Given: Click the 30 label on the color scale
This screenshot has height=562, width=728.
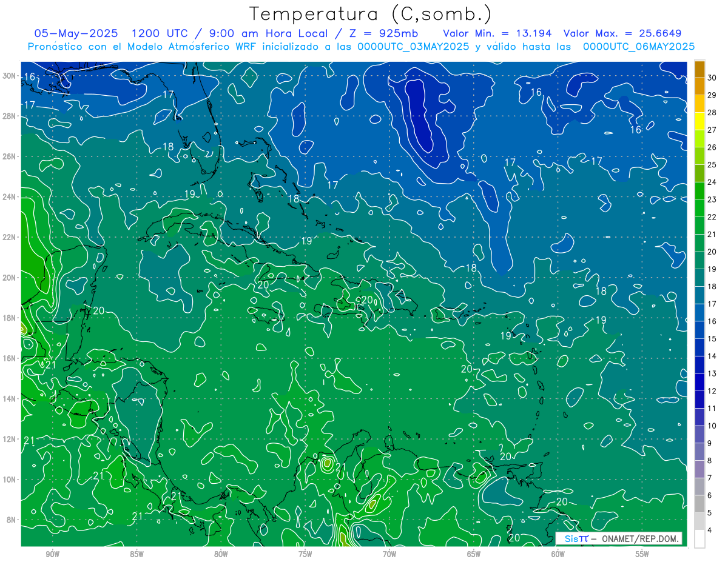Looking at the screenshot, I should 712,78.
